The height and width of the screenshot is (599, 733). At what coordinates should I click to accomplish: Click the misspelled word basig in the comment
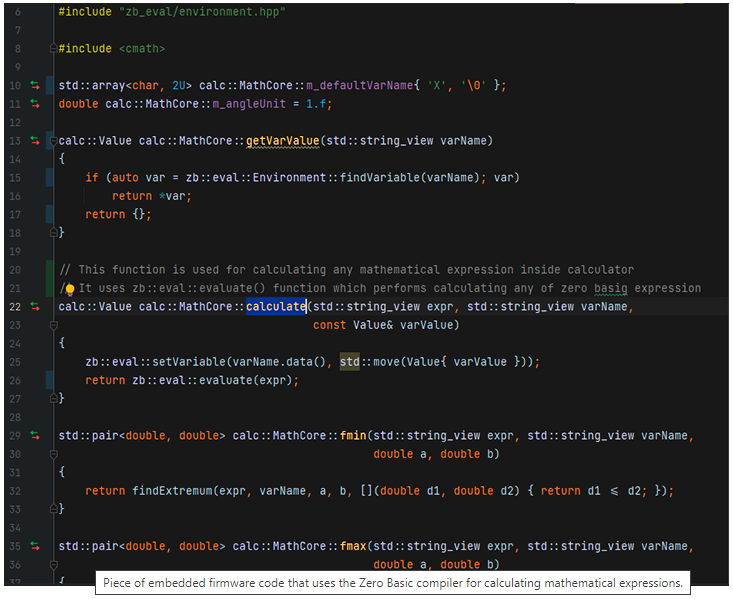click(x=611, y=288)
